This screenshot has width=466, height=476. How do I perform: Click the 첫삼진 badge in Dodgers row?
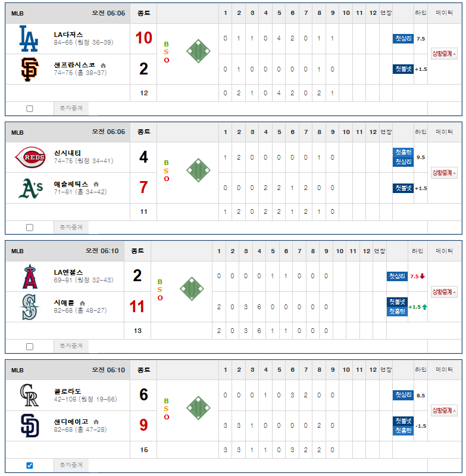pos(403,39)
